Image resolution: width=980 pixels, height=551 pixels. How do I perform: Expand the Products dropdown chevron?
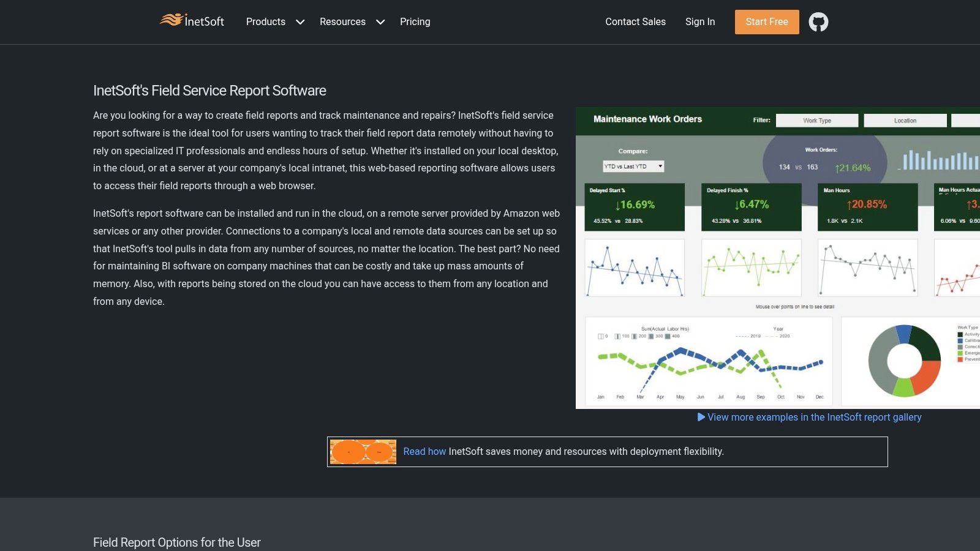point(300,22)
